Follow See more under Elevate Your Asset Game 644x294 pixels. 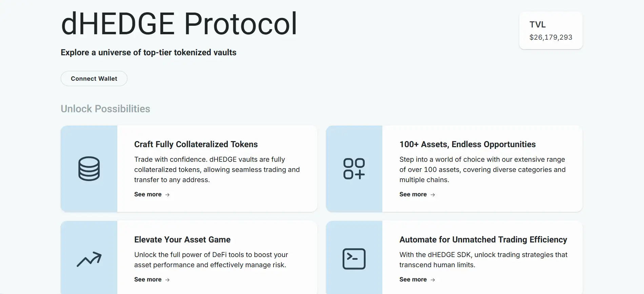coord(148,279)
